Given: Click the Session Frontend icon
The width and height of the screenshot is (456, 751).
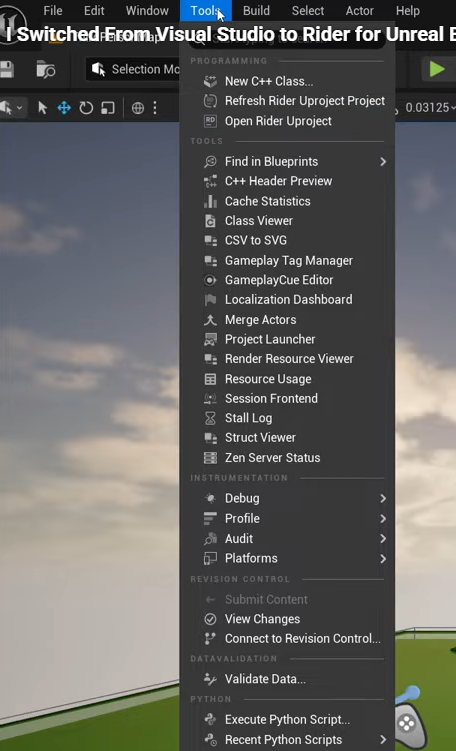Looking at the screenshot, I should [210, 398].
